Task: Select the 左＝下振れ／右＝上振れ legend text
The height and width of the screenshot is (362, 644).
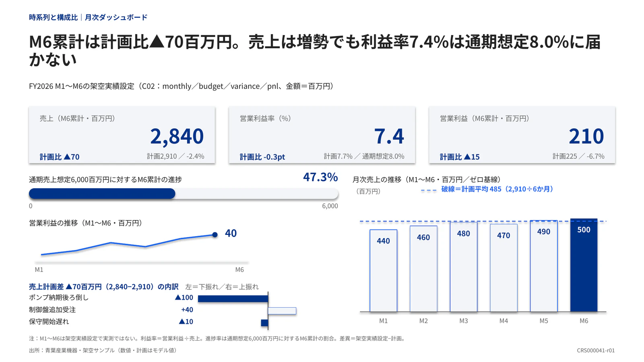Action: point(222,287)
